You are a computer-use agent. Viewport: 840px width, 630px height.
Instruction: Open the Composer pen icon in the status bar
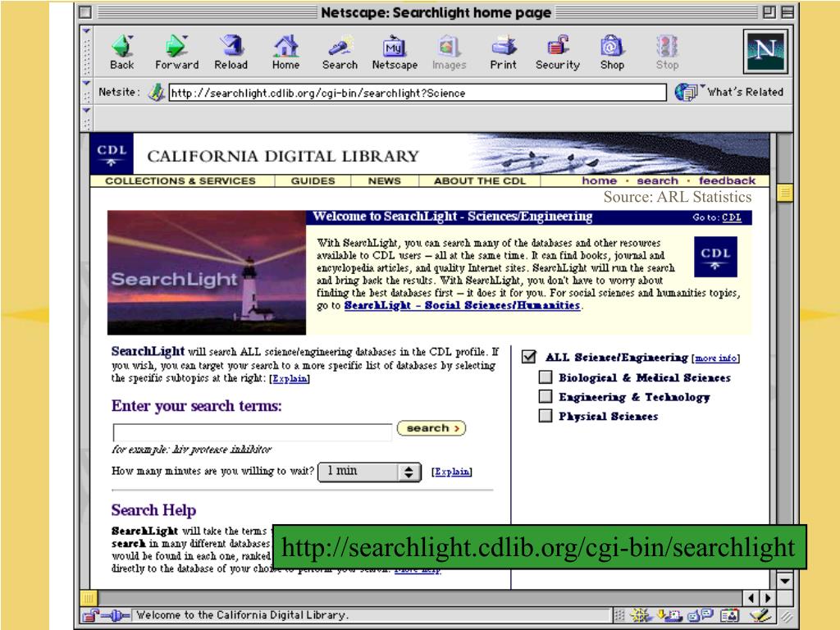pyautogui.click(x=760, y=615)
